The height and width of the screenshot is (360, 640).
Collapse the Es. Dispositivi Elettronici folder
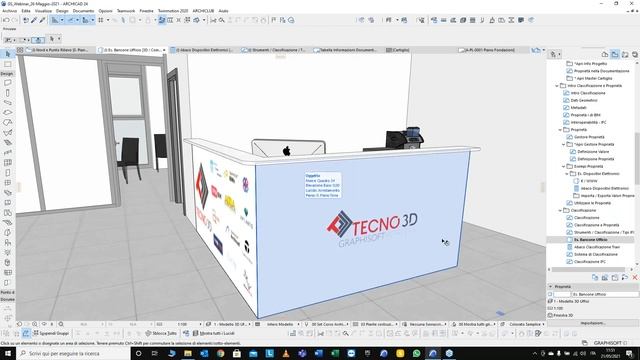coord(567,174)
